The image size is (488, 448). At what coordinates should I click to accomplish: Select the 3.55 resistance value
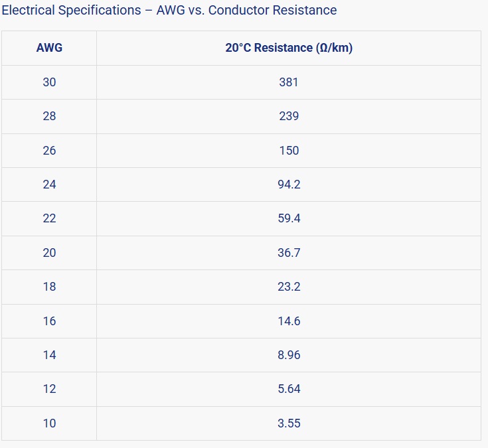click(289, 423)
